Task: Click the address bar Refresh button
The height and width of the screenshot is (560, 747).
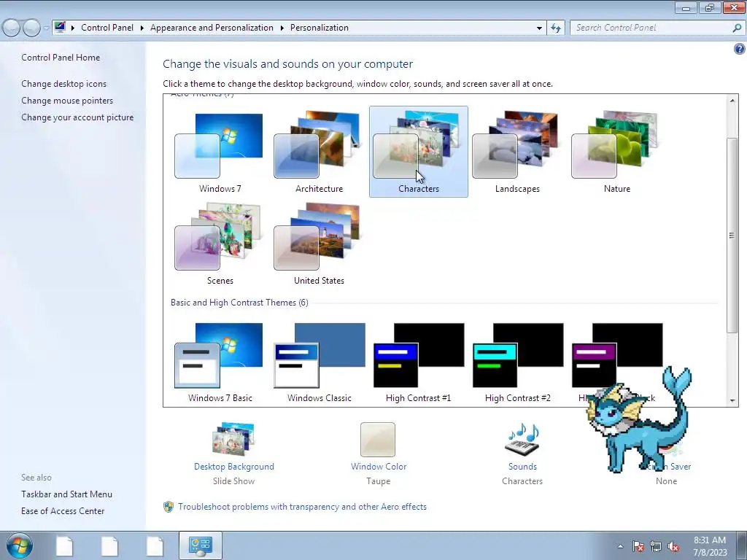Action: click(x=555, y=28)
